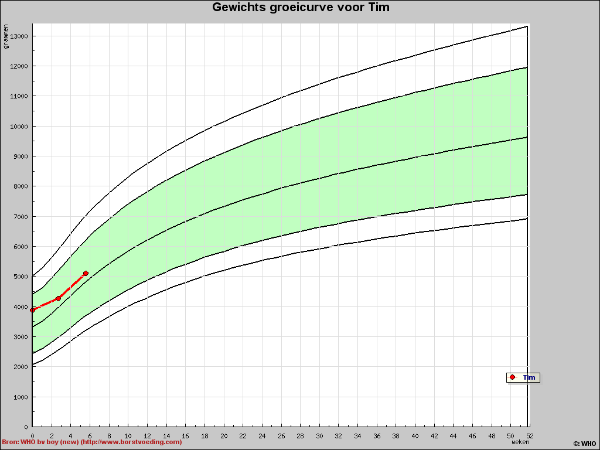
Task: Click the 'weken' x-axis unit label
Action: pyautogui.click(x=520, y=442)
